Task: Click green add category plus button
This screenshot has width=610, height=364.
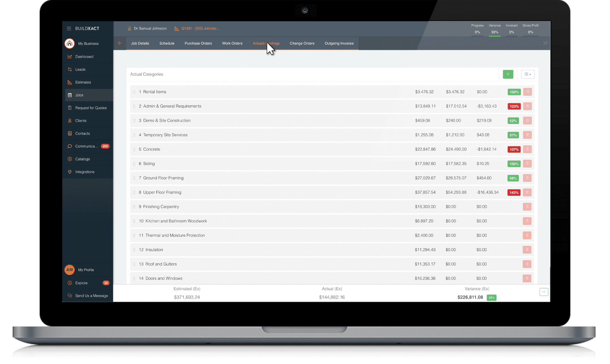Action: click(x=508, y=74)
